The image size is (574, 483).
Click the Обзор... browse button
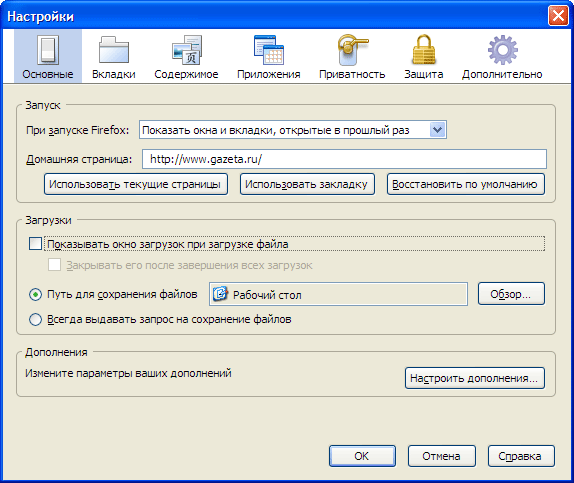(x=511, y=294)
